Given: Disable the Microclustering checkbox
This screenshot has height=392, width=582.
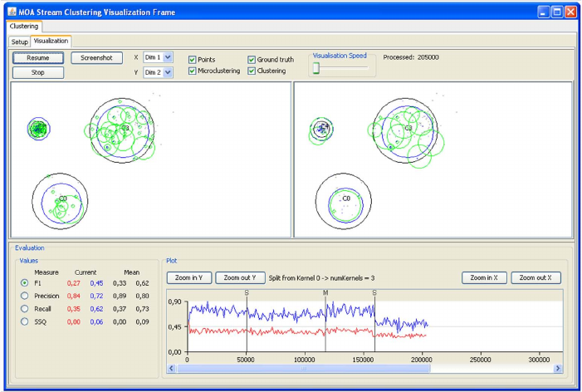Looking at the screenshot, I should (193, 71).
